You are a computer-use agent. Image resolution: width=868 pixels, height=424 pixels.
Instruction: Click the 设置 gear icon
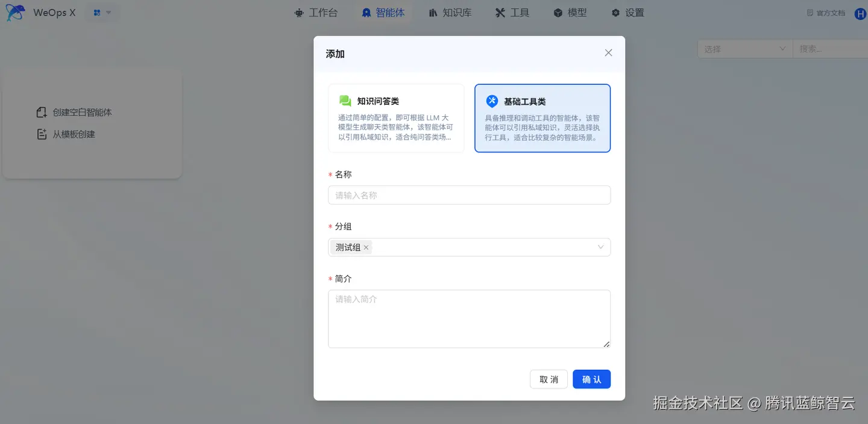pyautogui.click(x=615, y=12)
